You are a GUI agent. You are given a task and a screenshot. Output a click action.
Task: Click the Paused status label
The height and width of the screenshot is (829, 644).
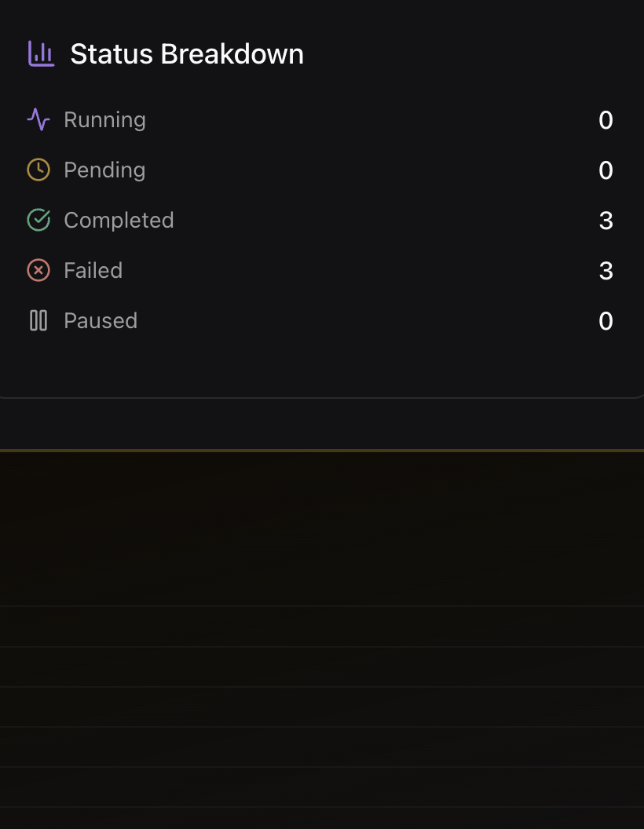[x=101, y=320]
